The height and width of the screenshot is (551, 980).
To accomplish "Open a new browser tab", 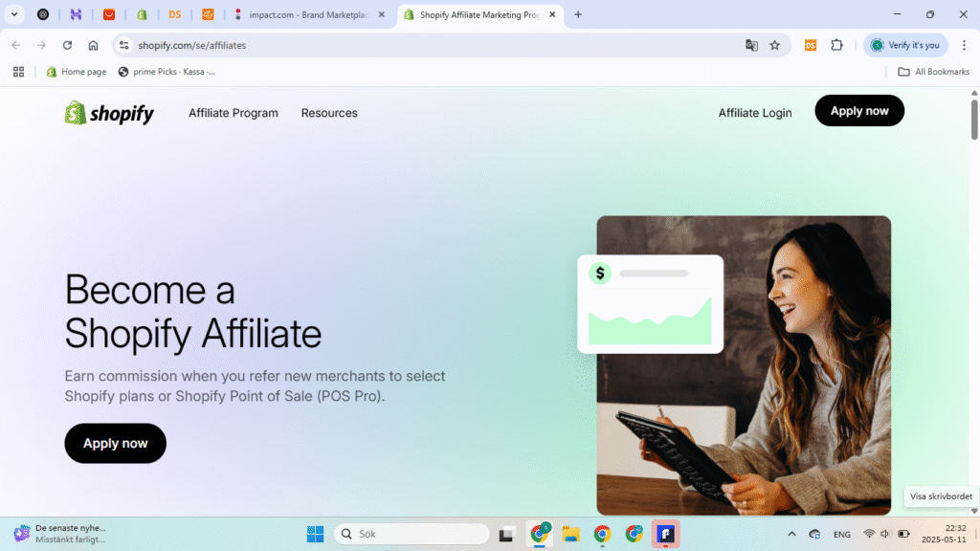I will tap(578, 14).
